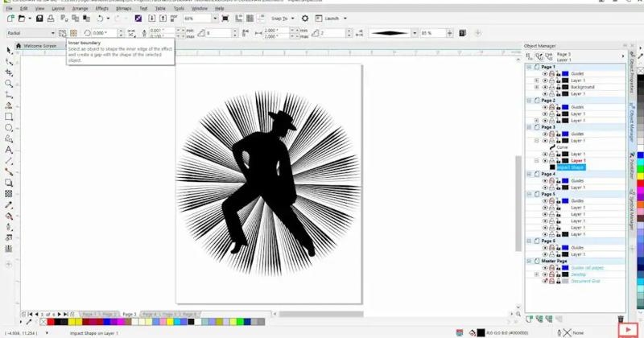Viewport: 644px width, 338px height.
Task: Toggle printing icon of Page 5 Guides
Action: [551, 201]
